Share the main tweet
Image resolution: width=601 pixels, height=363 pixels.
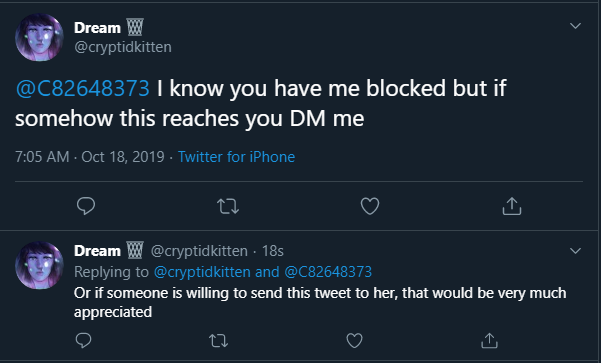512,206
